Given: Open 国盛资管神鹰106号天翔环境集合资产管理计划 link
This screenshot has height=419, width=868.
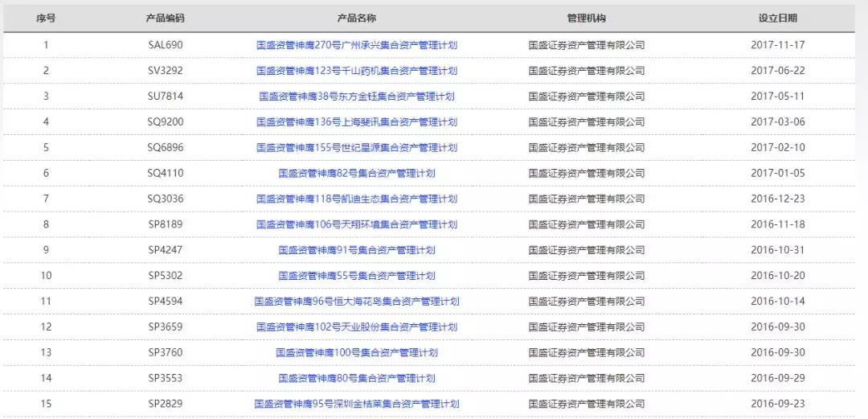Looking at the screenshot, I should (357, 224).
